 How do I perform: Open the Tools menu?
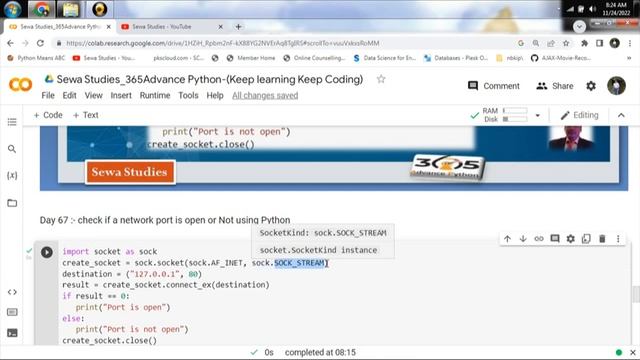tap(188, 96)
